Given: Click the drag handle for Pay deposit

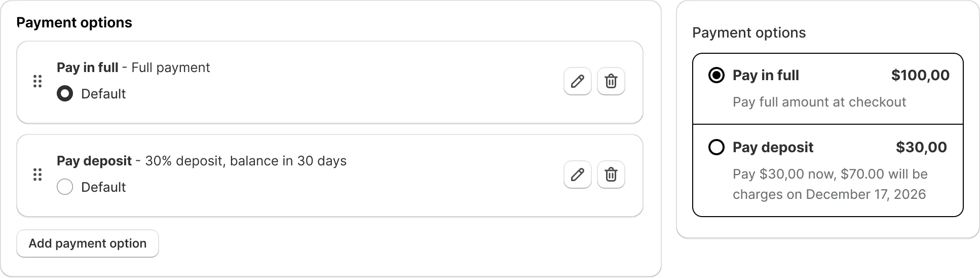Looking at the screenshot, I should tap(37, 175).
